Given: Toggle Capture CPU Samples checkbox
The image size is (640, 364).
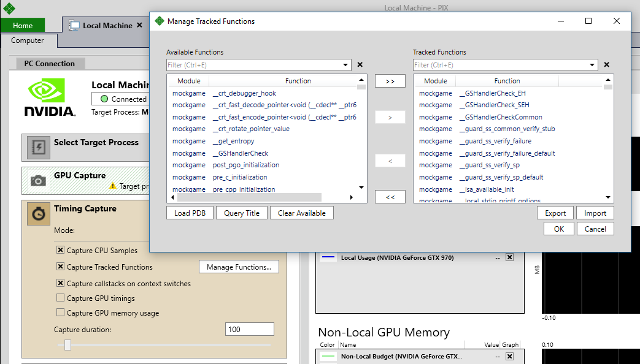Looking at the screenshot, I should coord(60,250).
